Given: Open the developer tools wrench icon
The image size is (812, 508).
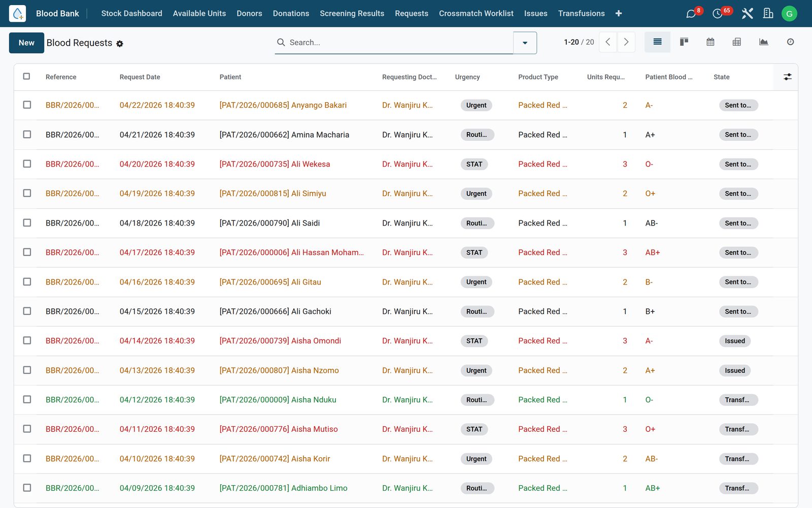Looking at the screenshot, I should click(747, 14).
